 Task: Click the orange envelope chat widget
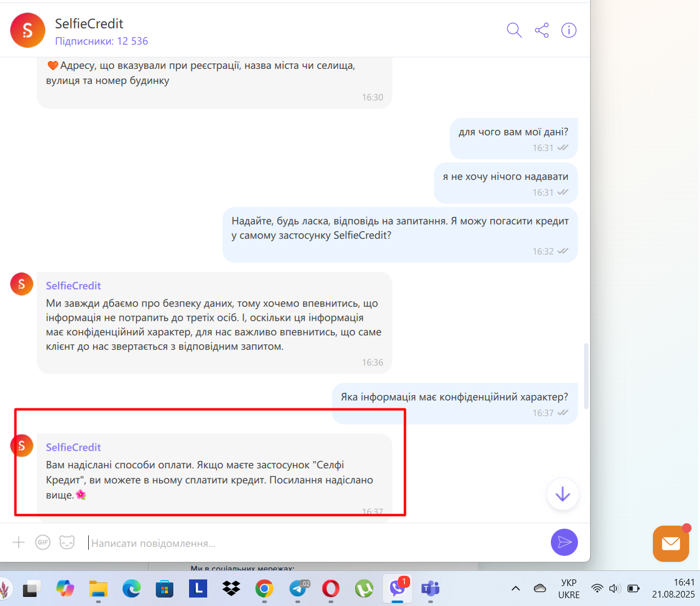pos(671,543)
